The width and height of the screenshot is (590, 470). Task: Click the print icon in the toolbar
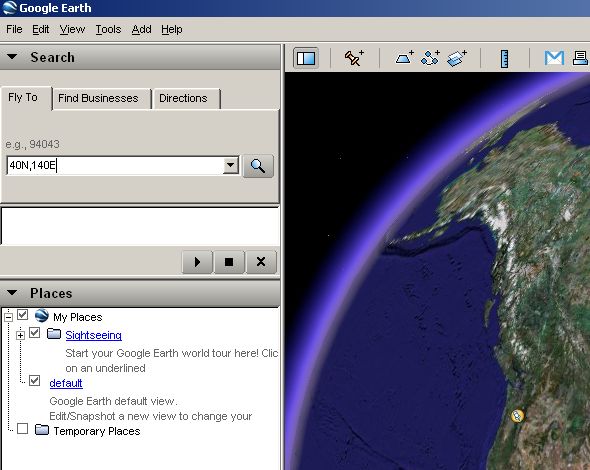tap(581, 58)
